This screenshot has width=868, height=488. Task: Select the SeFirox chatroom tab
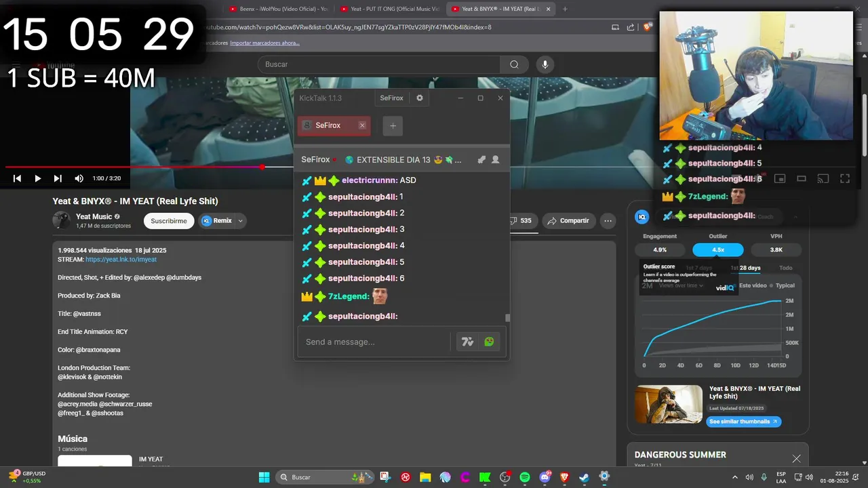click(x=334, y=125)
